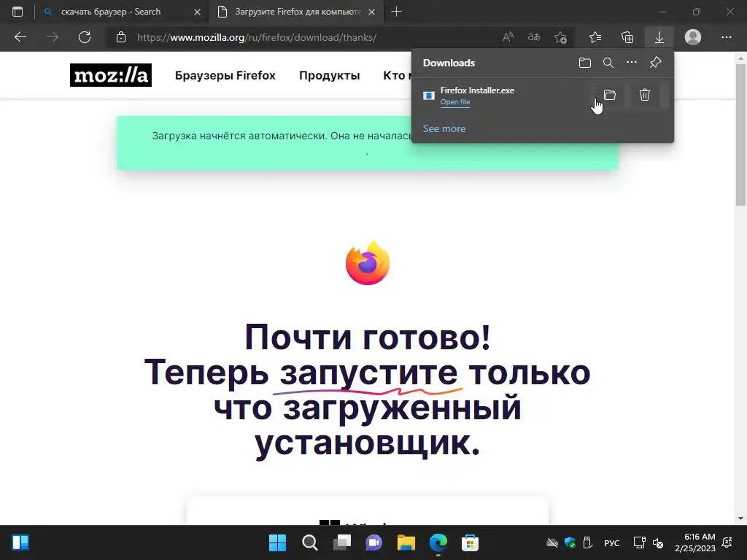Show Firefox Installer.exe in folder

[610, 95]
